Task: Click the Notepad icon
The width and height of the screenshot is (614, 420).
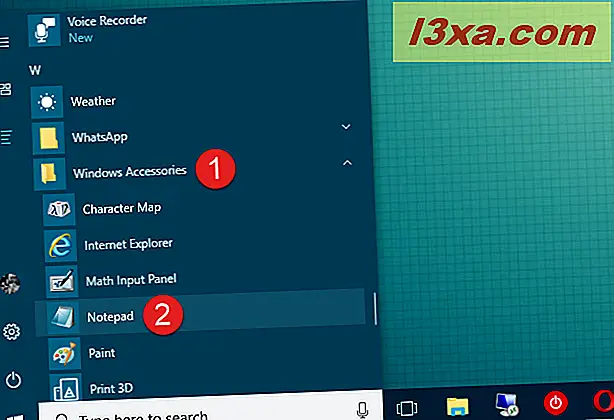Action: (63, 317)
